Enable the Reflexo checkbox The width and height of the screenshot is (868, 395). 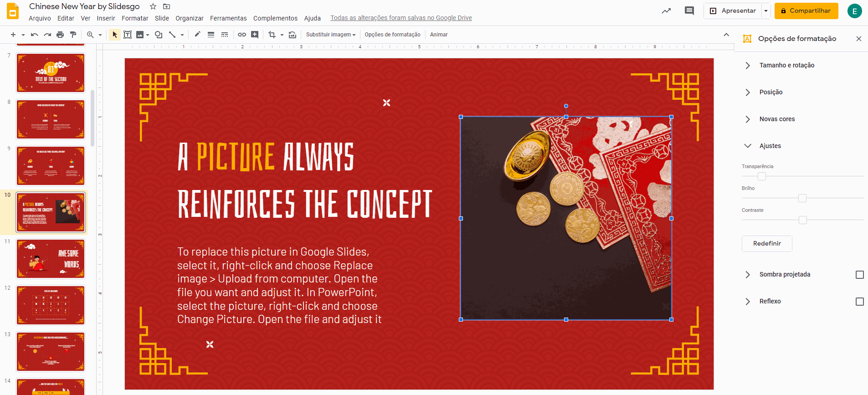coord(860,302)
